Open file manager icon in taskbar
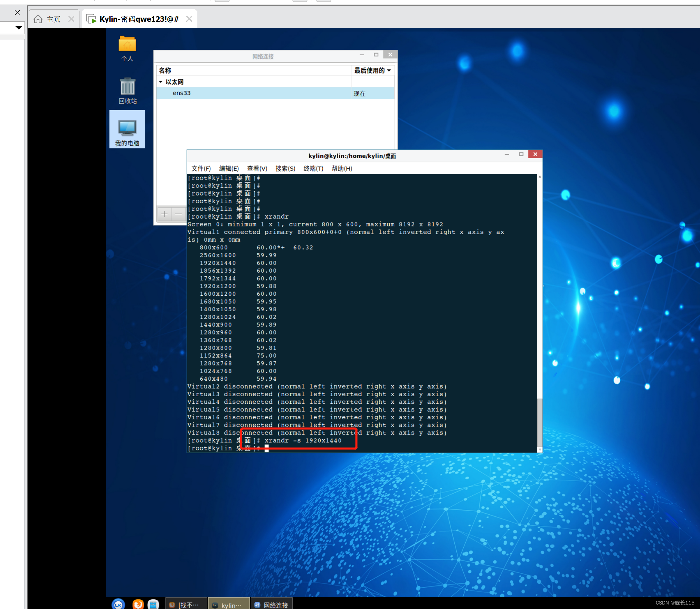700x609 pixels. coord(153,604)
